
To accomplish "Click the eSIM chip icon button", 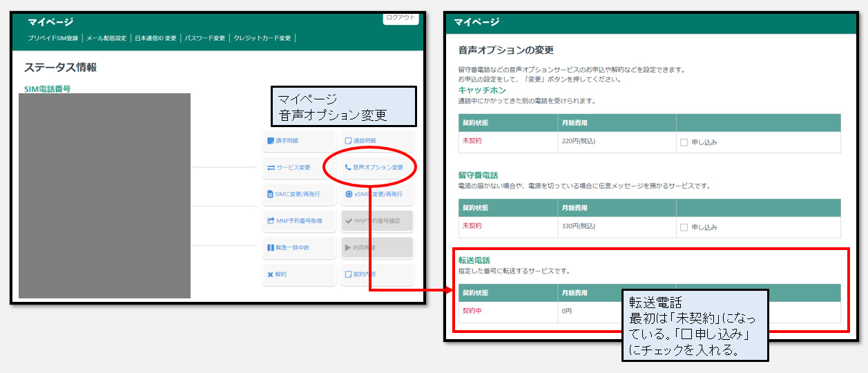I will [x=349, y=195].
